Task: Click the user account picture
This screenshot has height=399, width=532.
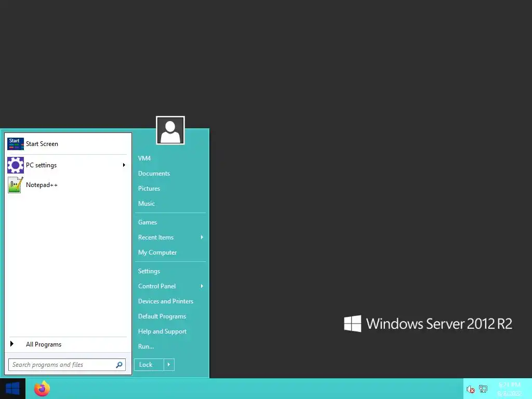Action: point(170,130)
